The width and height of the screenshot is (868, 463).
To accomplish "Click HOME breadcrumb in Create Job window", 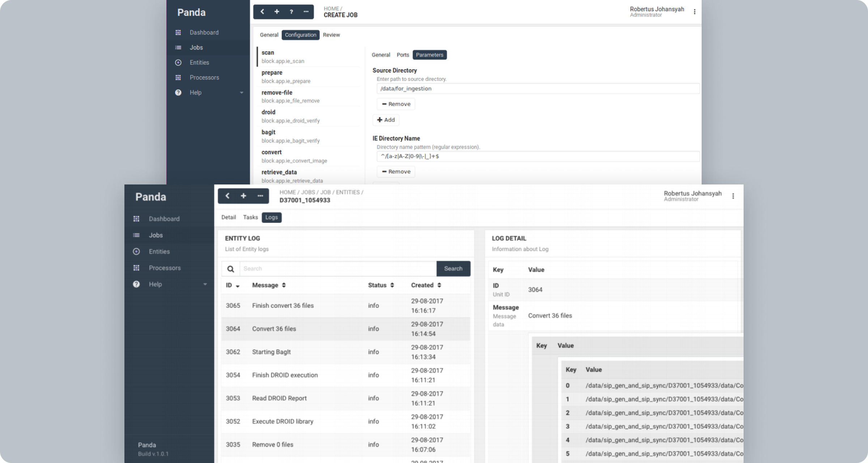I will 331,9.
